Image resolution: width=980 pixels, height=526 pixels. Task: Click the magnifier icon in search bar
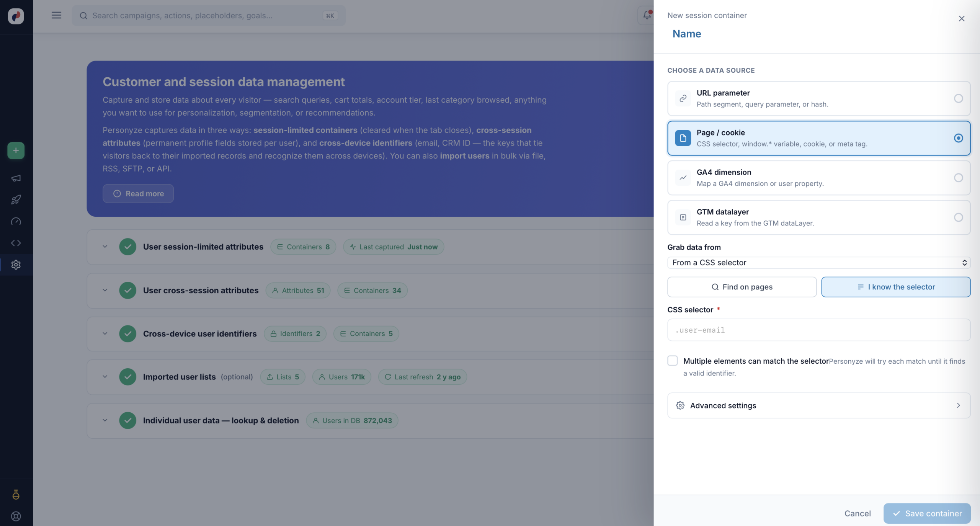tap(83, 16)
